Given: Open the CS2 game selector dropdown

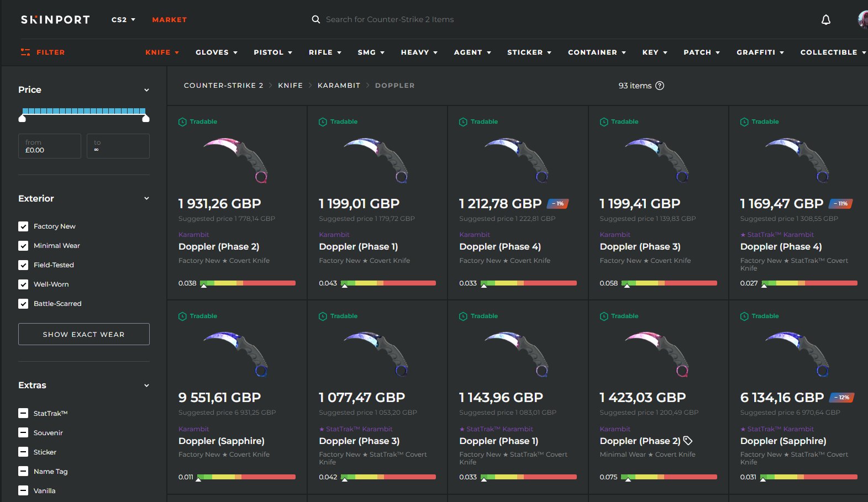Looking at the screenshot, I should coord(123,19).
